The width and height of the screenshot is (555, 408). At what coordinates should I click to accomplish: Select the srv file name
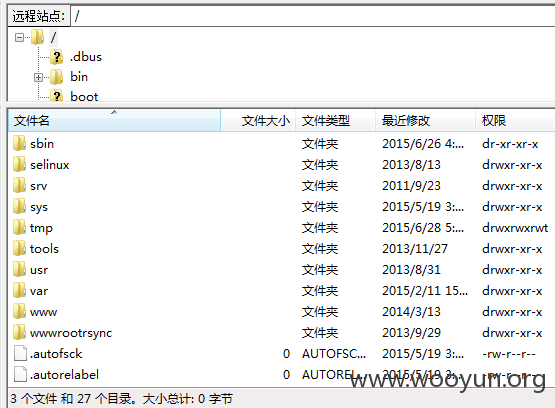click(38, 185)
